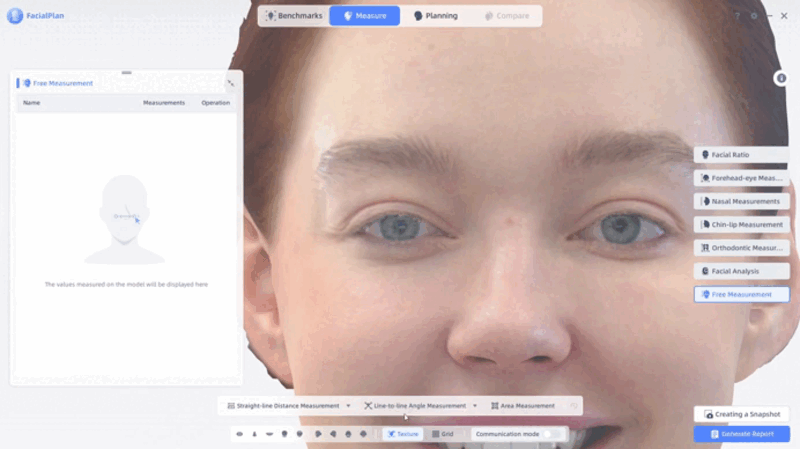This screenshot has width=800, height=449.
Task: Switch to the Measure tab
Action: (365, 16)
